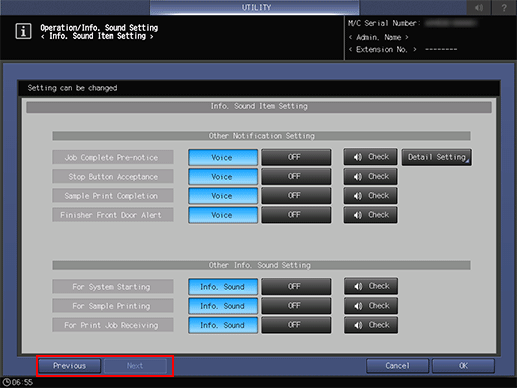Screen dimensions: 517x388
Task: Click the For Sample Printing label
Action: [113, 306]
